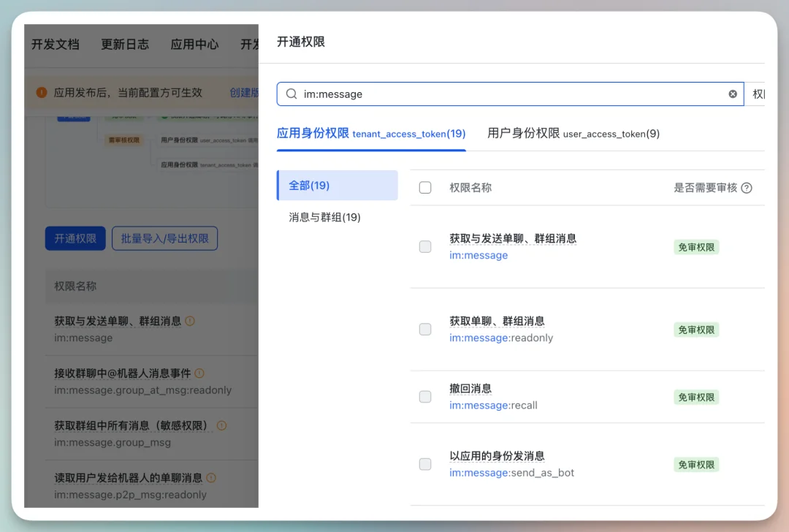The height and width of the screenshot is (532, 789).
Task: Click info icon beside 获取群组中所有消息（敏感权限）
Action: (222, 426)
